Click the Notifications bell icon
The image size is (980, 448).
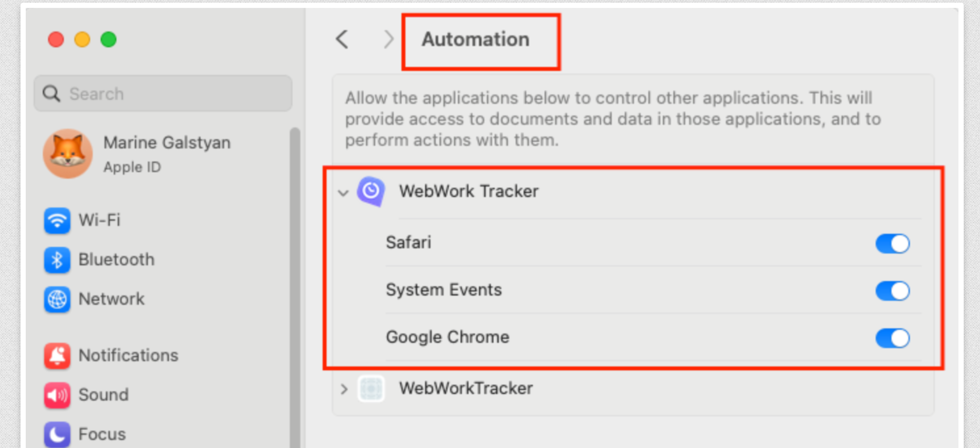(57, 356)
